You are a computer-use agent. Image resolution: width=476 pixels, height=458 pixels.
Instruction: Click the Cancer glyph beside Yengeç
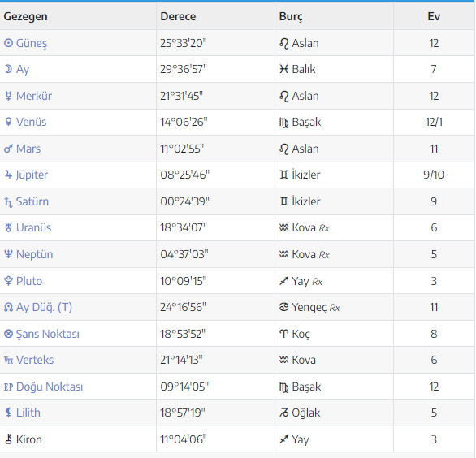click(283, 307)
